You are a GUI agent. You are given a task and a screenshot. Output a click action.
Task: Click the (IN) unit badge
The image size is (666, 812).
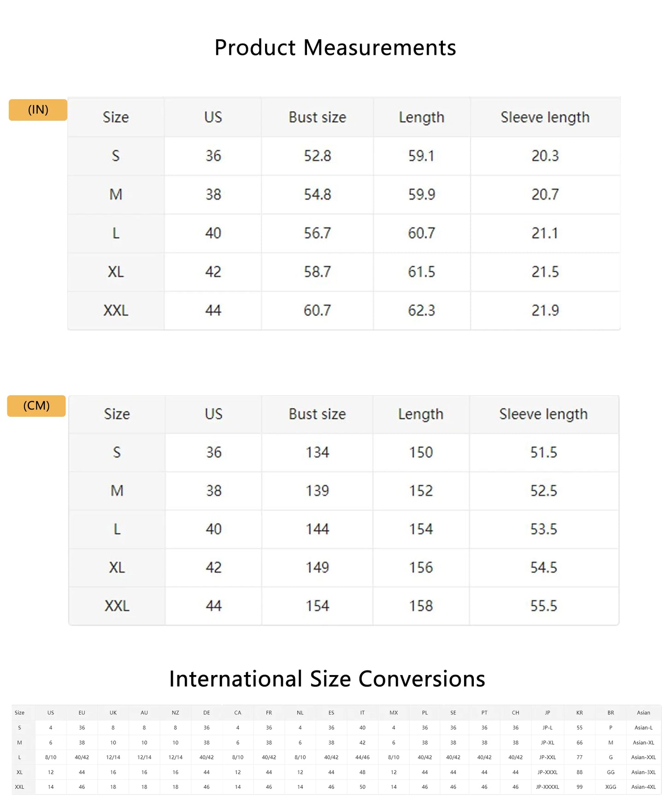pyautogui.click(x=38, y=110)
